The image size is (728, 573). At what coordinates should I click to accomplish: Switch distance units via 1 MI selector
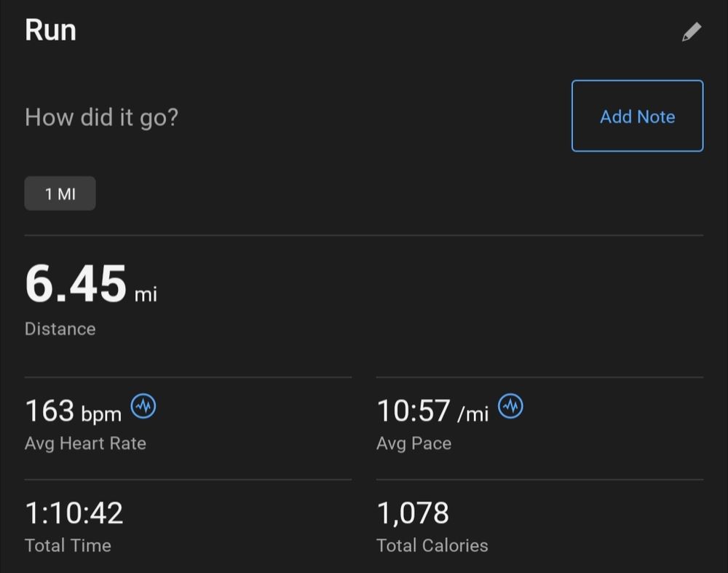coord(60,193)
